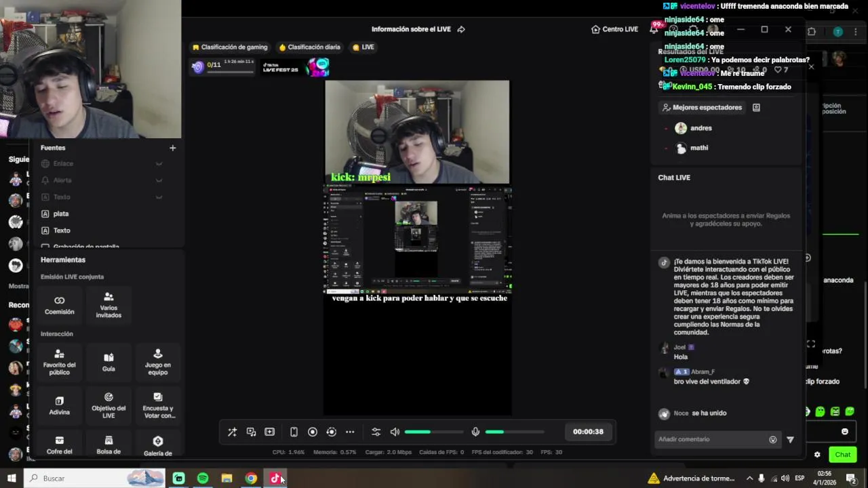Select viewer andres
868x488 pixels.
(694, 128)
